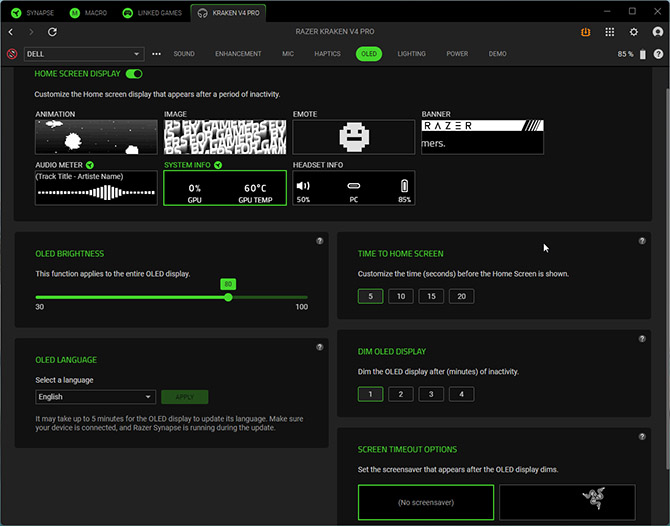Toggle the Home Screen Display switch

pos(134,74)
